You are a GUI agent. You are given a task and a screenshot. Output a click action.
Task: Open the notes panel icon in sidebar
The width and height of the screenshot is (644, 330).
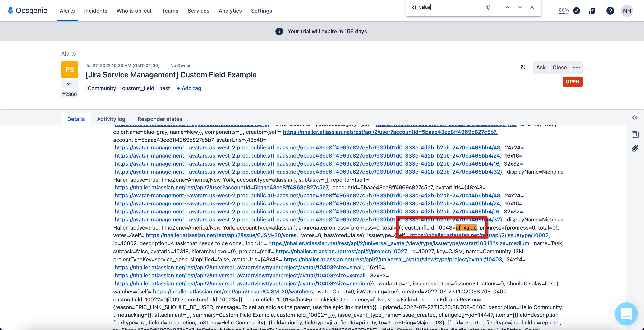pyautogui.click(x=635, y=134)
